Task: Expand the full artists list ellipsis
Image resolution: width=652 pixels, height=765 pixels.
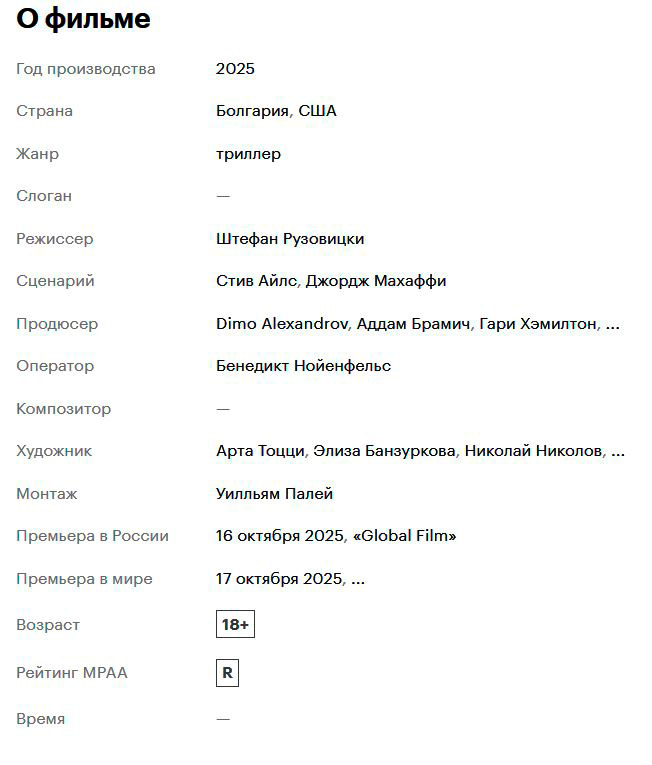Action: (x=617, y=452)
